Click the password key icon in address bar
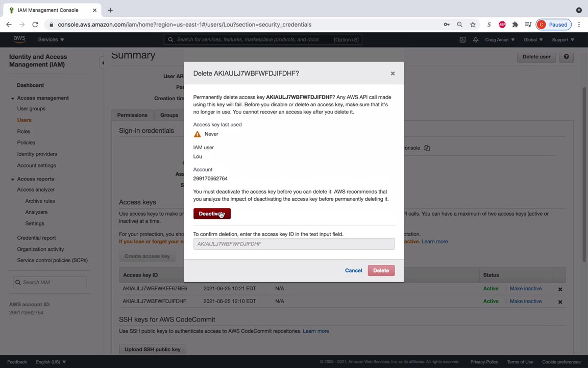 click(x=446, y=25)
